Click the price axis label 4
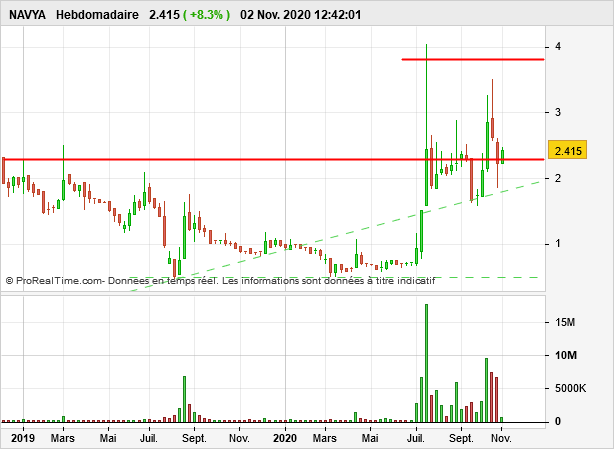This screenshot has width=614, height=449. [558, 47]
